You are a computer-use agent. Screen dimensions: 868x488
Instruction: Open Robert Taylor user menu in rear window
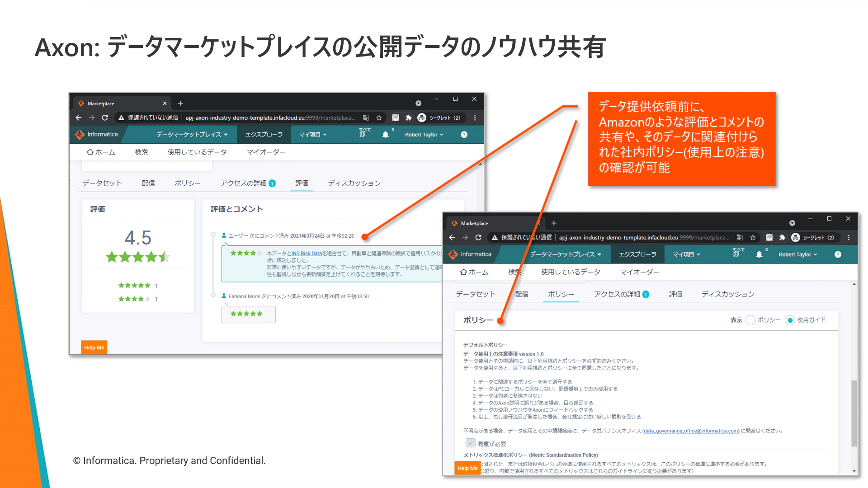point(424,135)
